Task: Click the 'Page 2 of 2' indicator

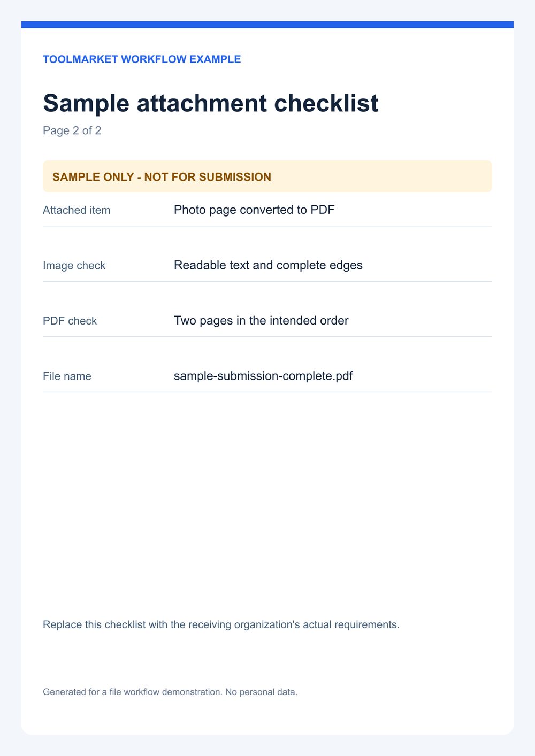Action: click(x=72, y=130)
